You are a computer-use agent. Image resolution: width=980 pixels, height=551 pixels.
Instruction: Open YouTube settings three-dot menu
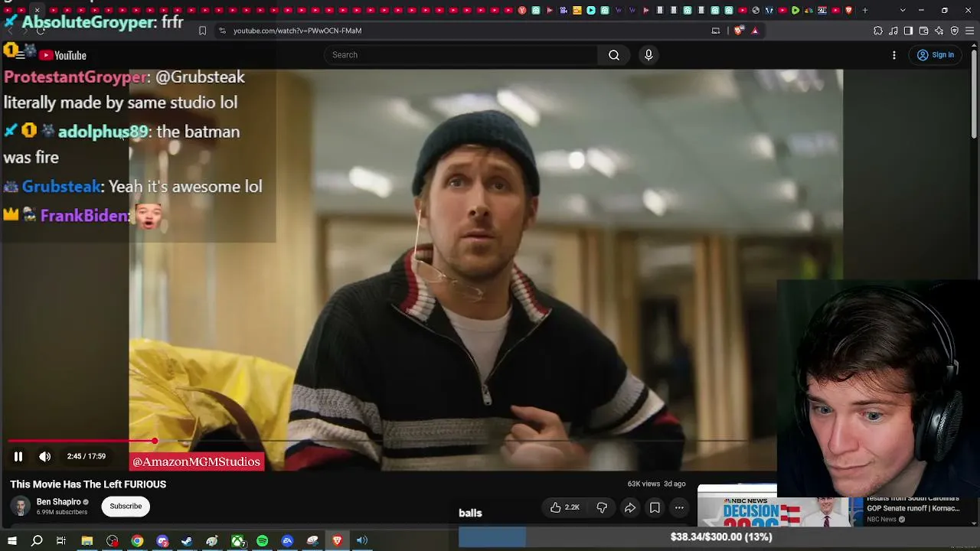pyautogui.click(x=894, y=55)
